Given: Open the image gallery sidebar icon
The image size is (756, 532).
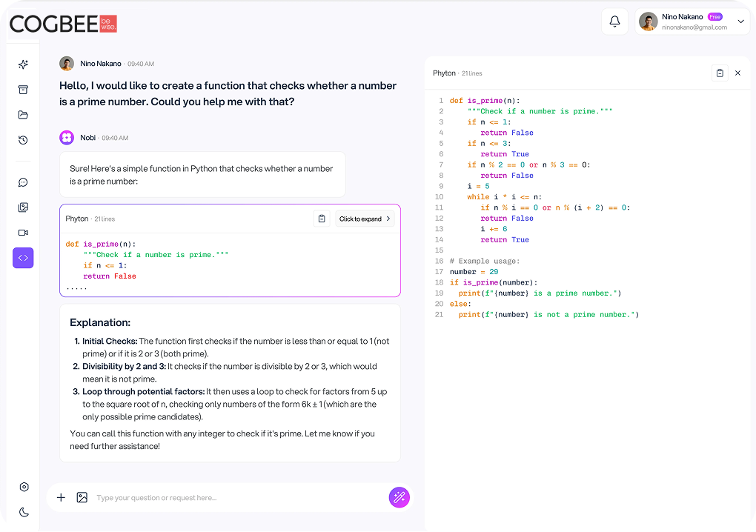Looking at the screenshot, I should click(23, 207).
